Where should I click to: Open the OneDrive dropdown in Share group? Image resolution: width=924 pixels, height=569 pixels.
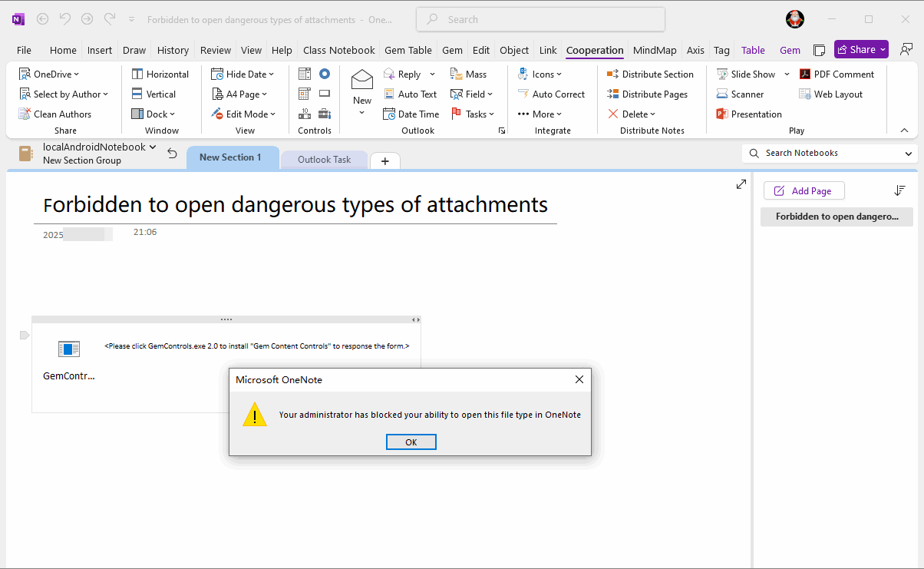[49, 74]
